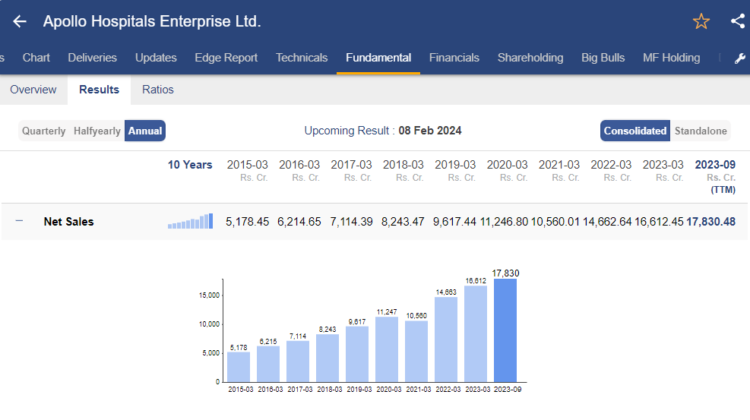Click the 10 Years column header
The width and height of the screenshot is (750, 420).
(x=190, y=164)
